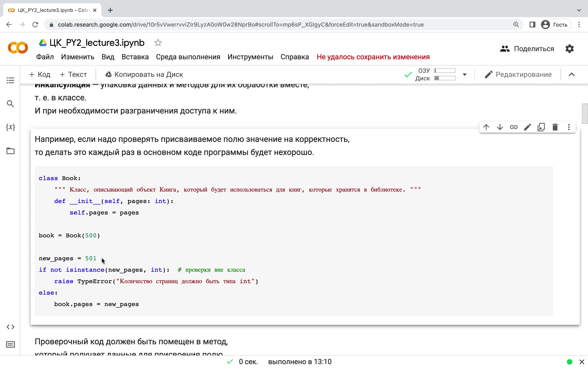Open the Chrome three-dot menu
The image size is (588, 368).
(x=579, y=25)
